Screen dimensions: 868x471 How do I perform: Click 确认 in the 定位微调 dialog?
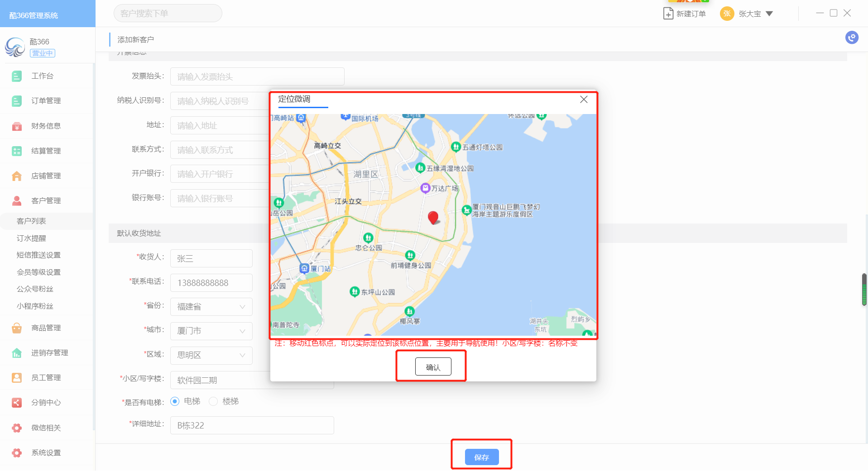[433, 367]
